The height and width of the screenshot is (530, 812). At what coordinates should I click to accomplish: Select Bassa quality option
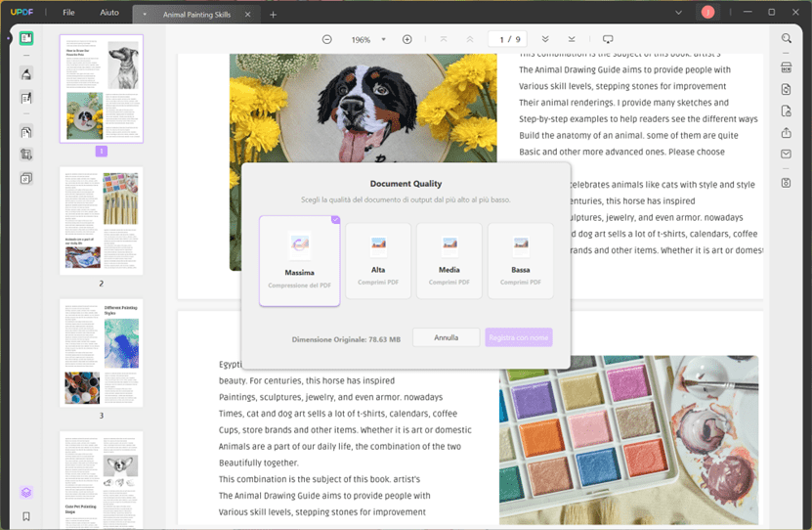click(x=521, y=260)
